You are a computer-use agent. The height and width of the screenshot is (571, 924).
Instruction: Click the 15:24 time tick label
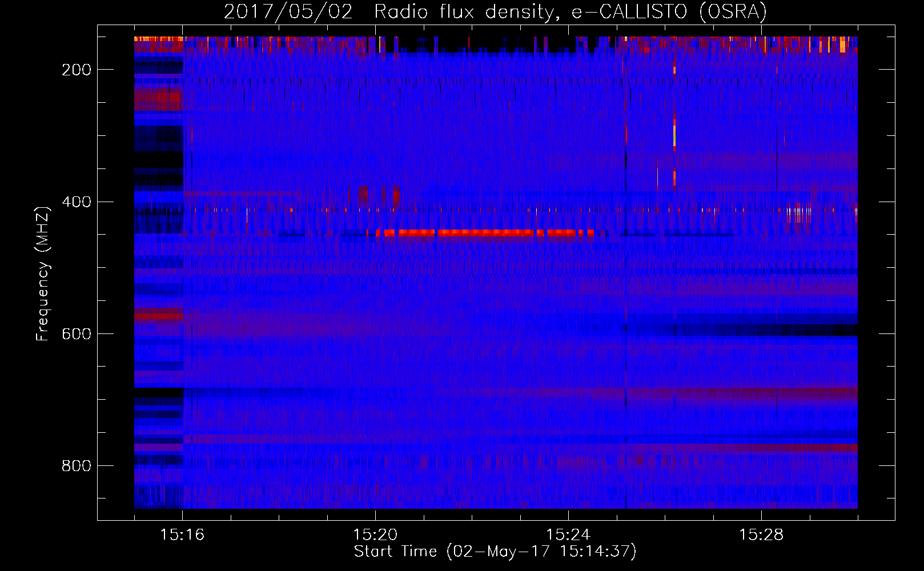click(568, 535)
